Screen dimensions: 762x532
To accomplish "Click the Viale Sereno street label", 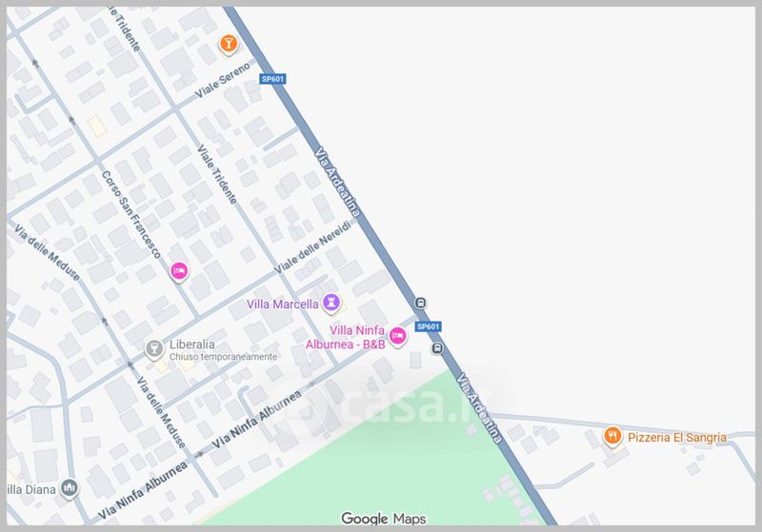I will click(223, 80).
